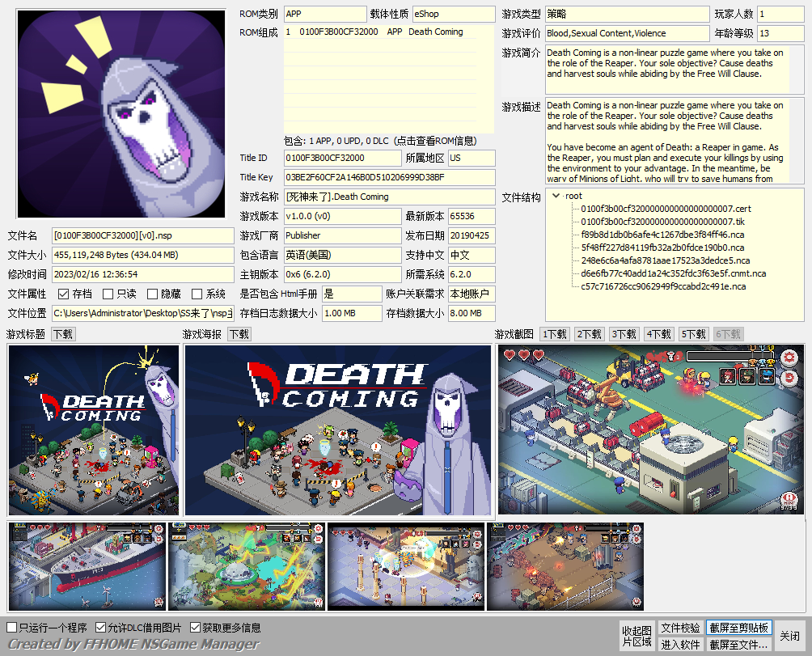Screen dimensions: 812x656
Task: Select 248e6c6a4afa8781aae17523a3dedce5.nca file
Action: [665, 260]
